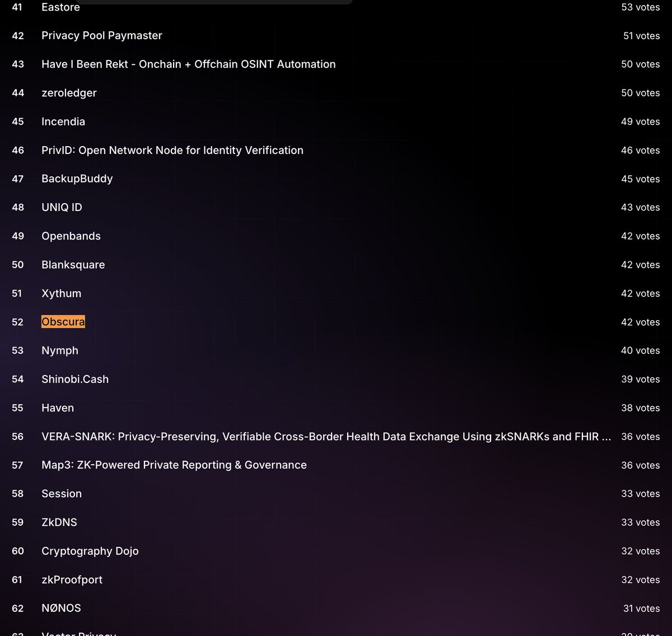The width and height of the screenshot is (672, 636).
Task: Click the 36 votes count for Map3
Action: tap(641, 465)
